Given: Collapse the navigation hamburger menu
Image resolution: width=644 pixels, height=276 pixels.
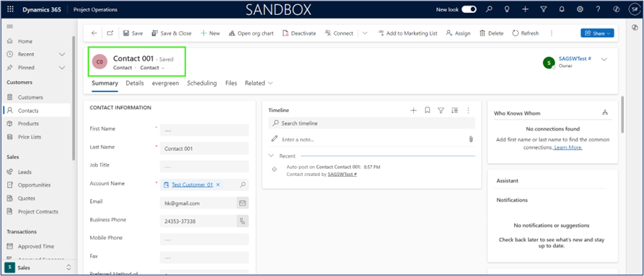Looking at the screenshot, I should coord(10,27).
